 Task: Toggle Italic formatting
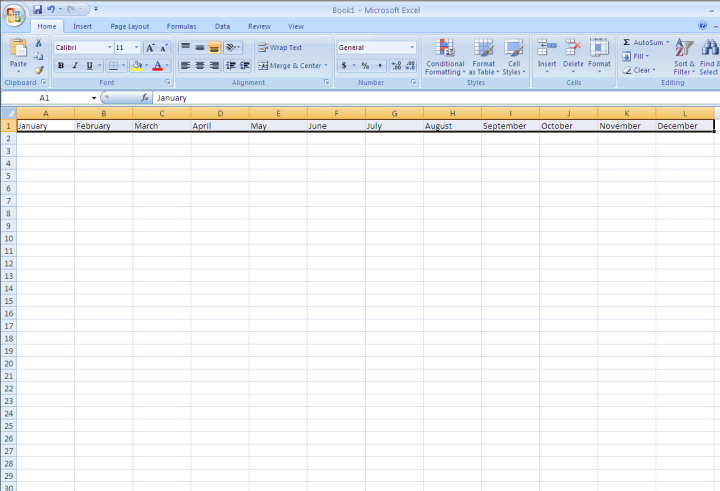click(75, 66)
